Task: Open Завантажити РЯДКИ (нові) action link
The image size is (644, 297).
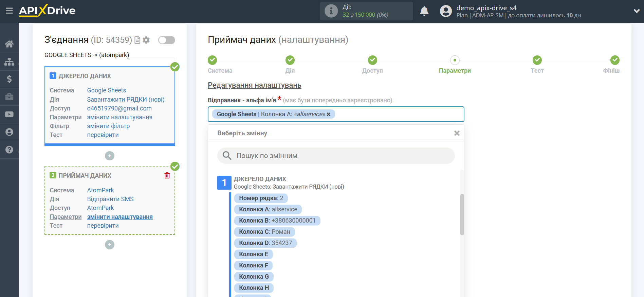Action: (126, 100)
